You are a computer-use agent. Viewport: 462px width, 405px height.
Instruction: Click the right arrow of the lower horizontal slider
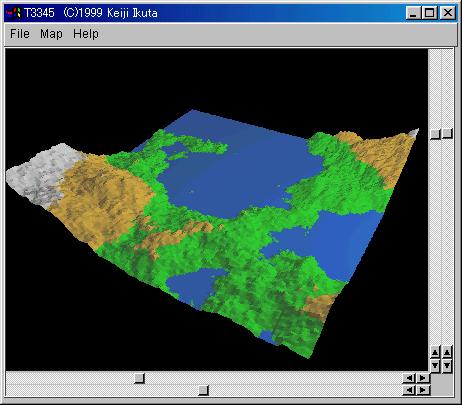point(423,390)
